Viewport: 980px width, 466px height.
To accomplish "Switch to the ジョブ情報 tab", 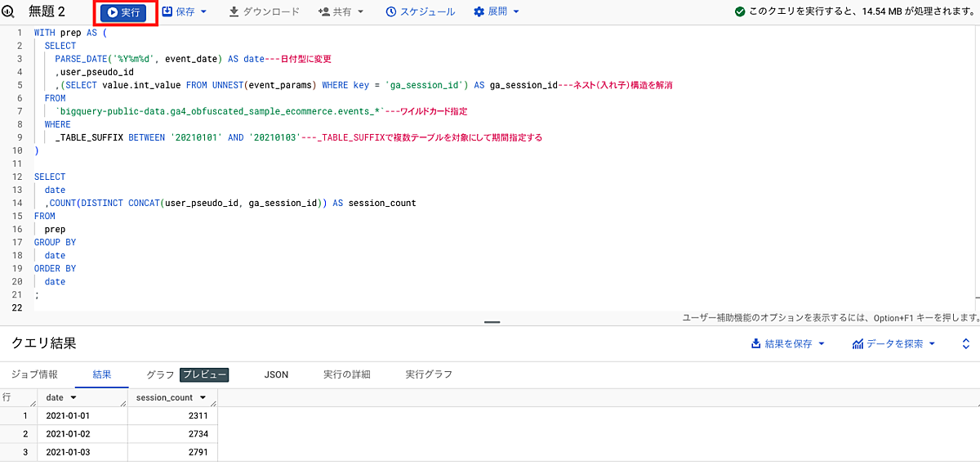I will click(x=34, y=374).
